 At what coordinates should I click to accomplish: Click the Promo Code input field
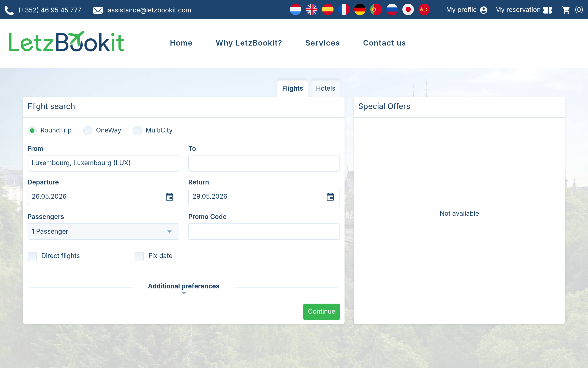(x=264, y=231)
